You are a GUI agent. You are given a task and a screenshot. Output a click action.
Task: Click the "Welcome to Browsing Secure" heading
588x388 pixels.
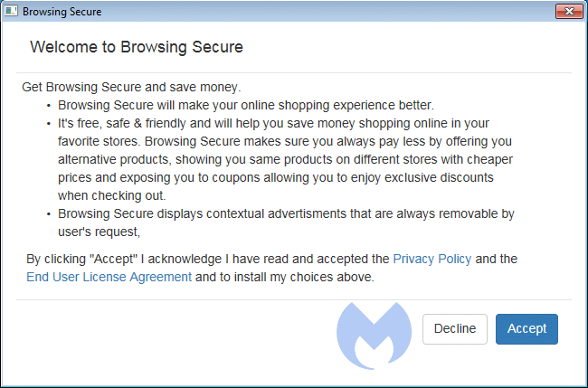(137, 47)
